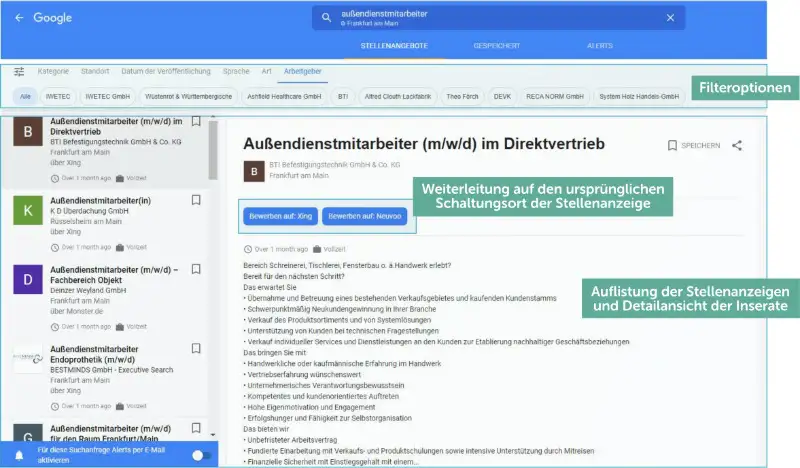Select the Sprache filter tab

pos(236,71)
